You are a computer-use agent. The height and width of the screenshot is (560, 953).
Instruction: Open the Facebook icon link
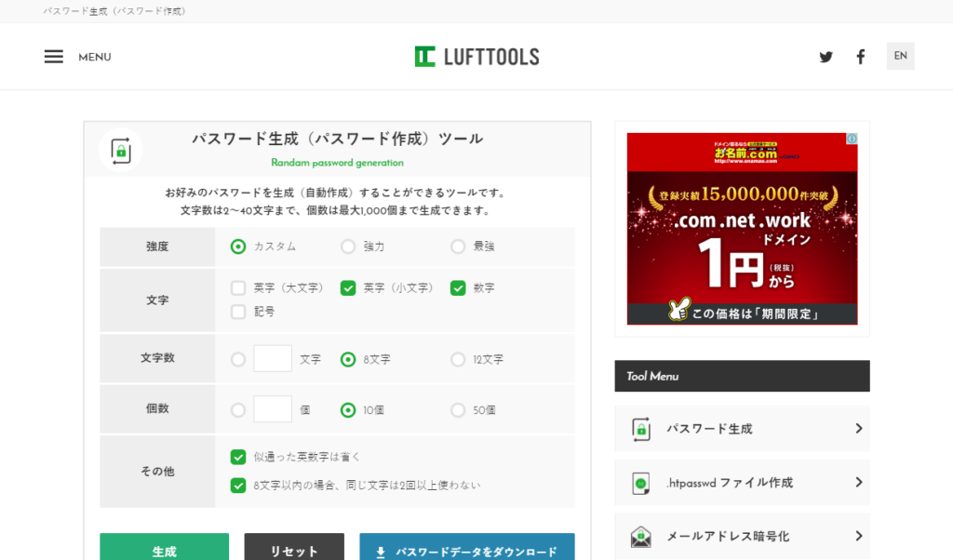point(861,57)
